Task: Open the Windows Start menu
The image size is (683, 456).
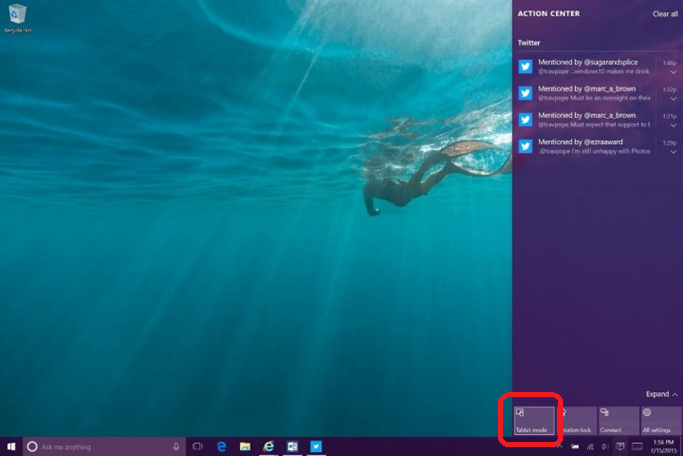Action: [x=11, y=447]
